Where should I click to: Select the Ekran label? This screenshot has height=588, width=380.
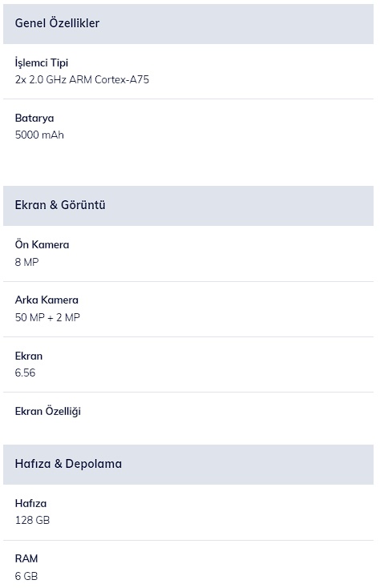[x=29, y=356]
